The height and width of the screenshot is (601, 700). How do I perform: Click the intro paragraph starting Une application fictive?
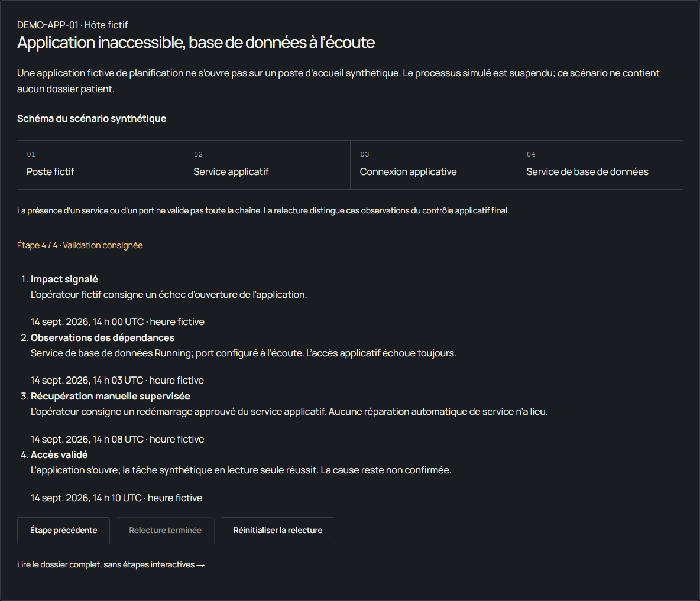click(x=338, y=81)
